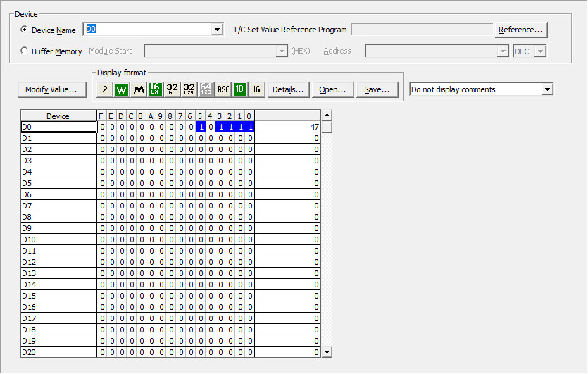
Task: Click the Device column header
Action: (59, 116)
